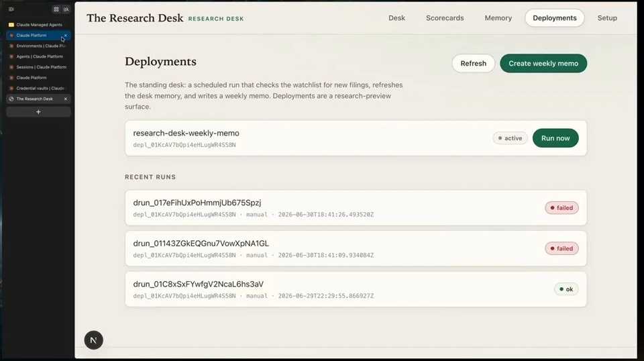
Task: Close The Research Desk browser tab
Action: pyautogui.click(x=65, y=99)
